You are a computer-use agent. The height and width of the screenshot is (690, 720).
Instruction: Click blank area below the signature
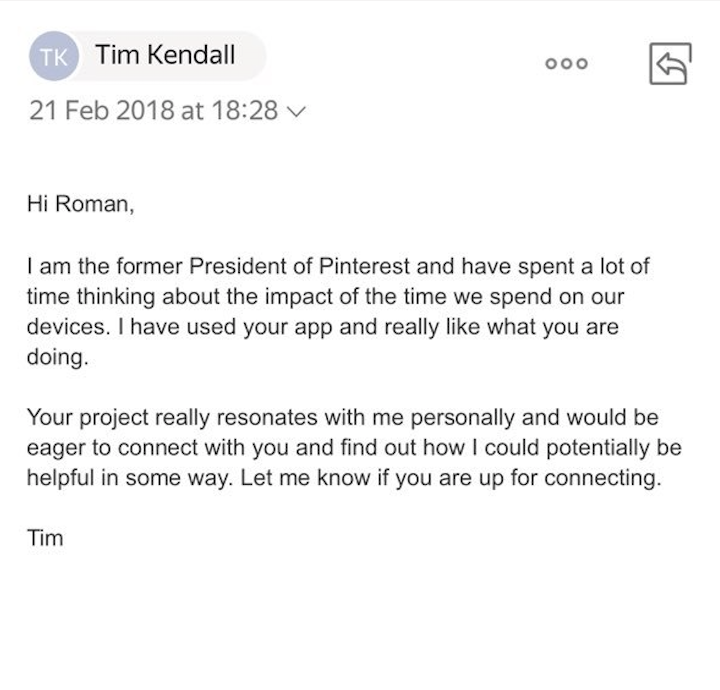pyautogui.click(x=360, y=620)
